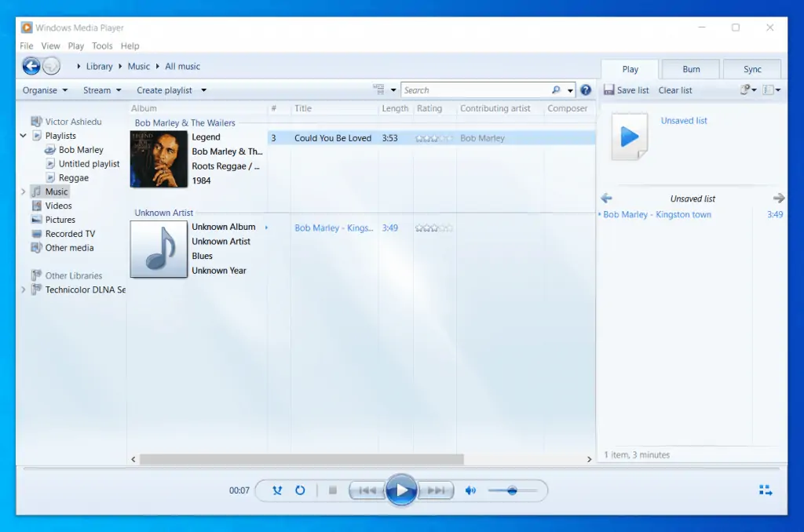Switch to the Burn tab
The height and width of the screenshot is (532, 804).
tap(689, 69)
